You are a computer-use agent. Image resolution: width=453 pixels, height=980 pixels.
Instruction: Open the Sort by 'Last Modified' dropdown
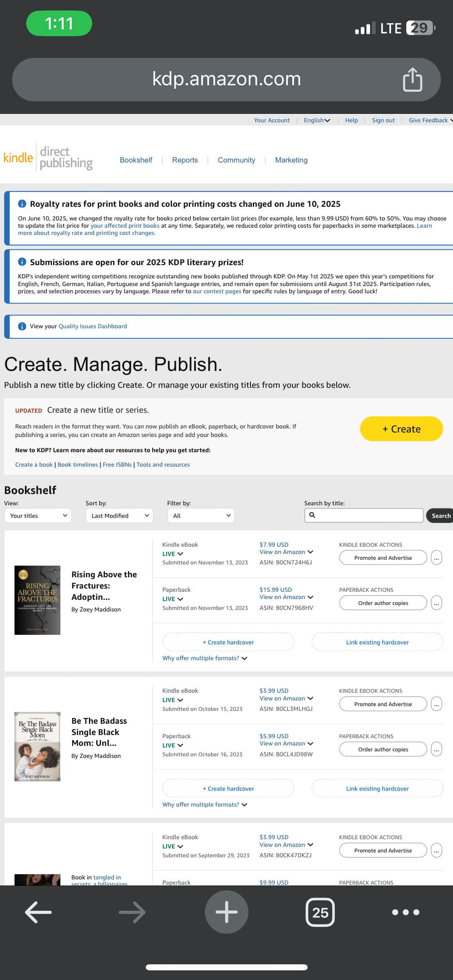click(x=120, y=516)
